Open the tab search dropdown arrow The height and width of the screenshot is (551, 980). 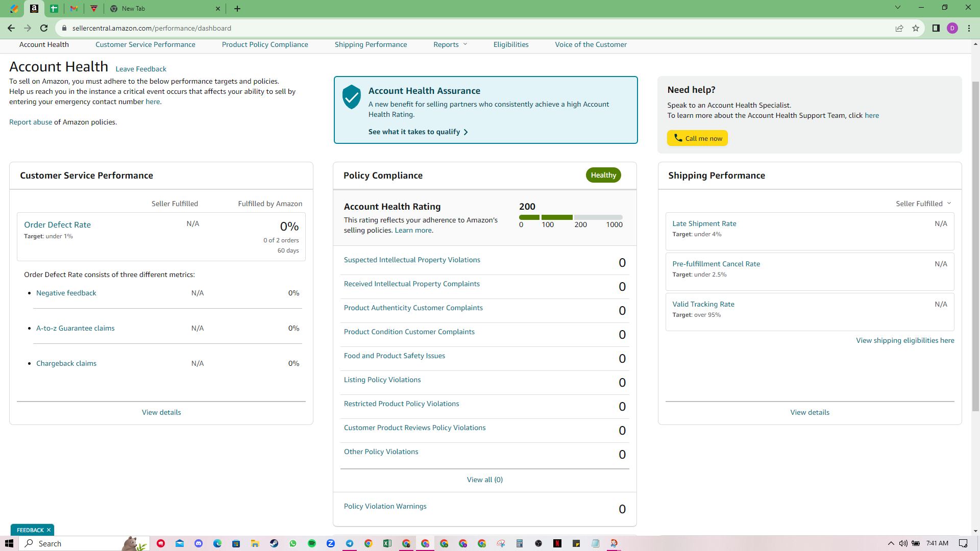(x=898, y=8)
